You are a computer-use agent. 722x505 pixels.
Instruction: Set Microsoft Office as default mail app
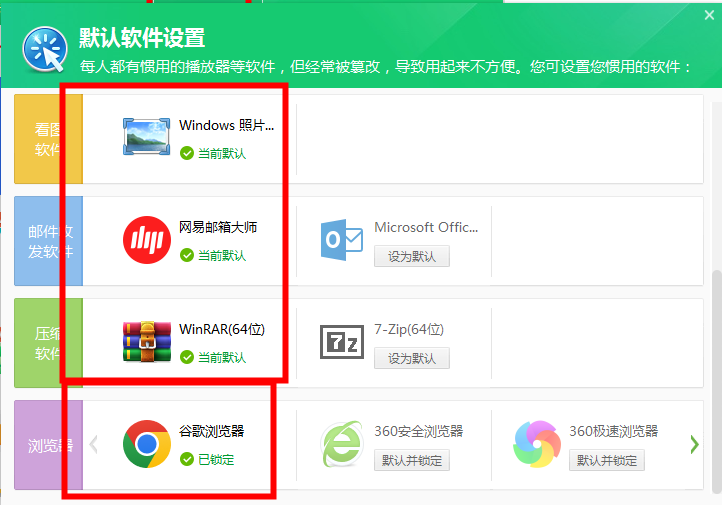(x=412, y=256)
